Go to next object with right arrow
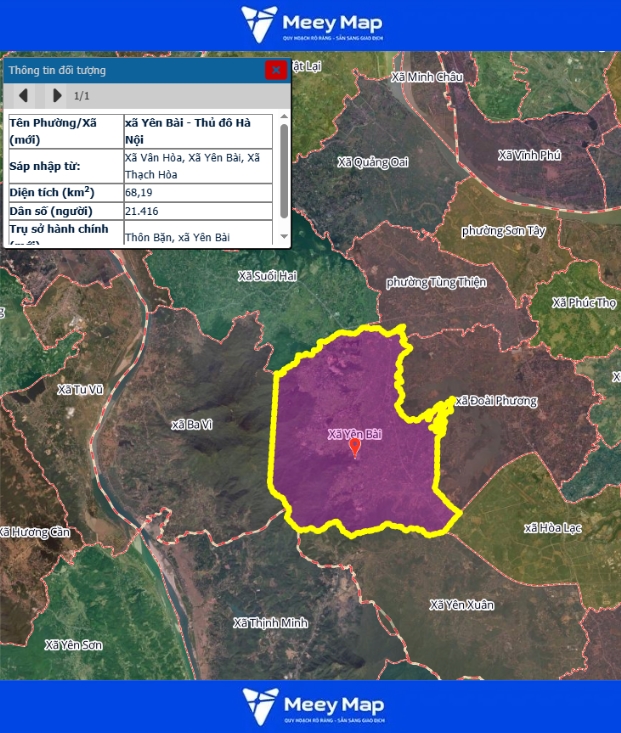 click(x=57, y=96)
